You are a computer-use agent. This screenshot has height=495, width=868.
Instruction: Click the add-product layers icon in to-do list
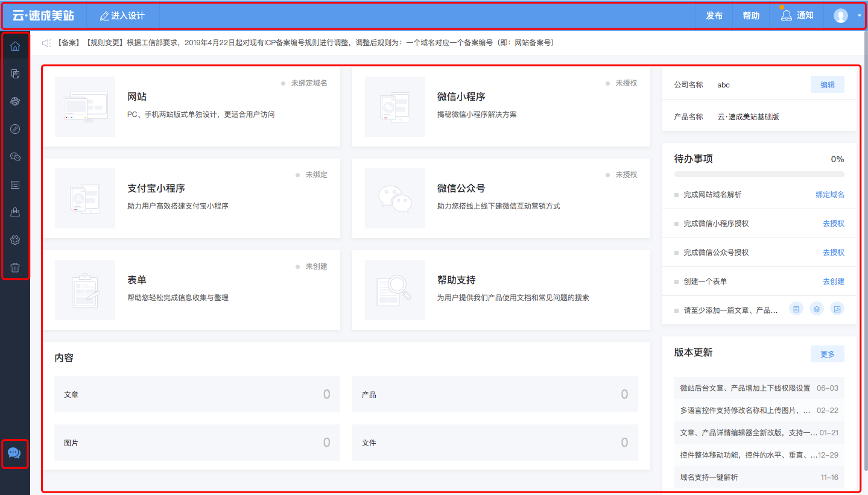pos(817,309)
